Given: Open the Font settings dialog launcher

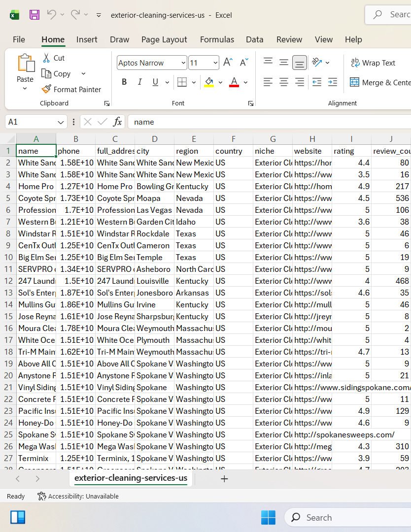Looking at the screenshot, I should pyautogui.click(x=250, y=103).
